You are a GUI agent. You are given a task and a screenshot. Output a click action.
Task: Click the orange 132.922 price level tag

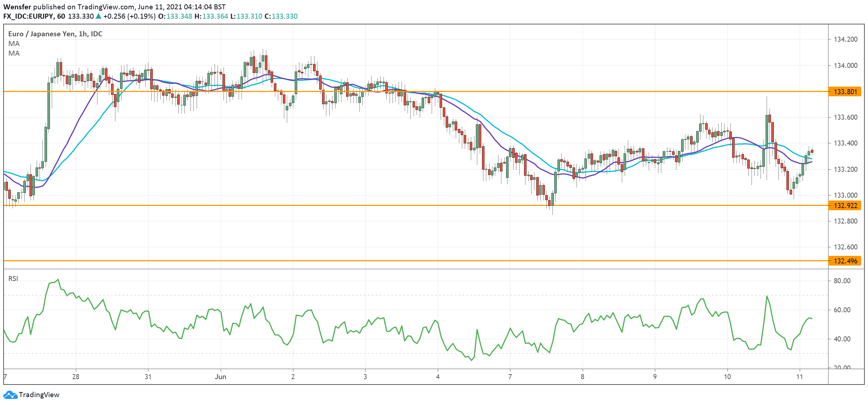[845, 206]
